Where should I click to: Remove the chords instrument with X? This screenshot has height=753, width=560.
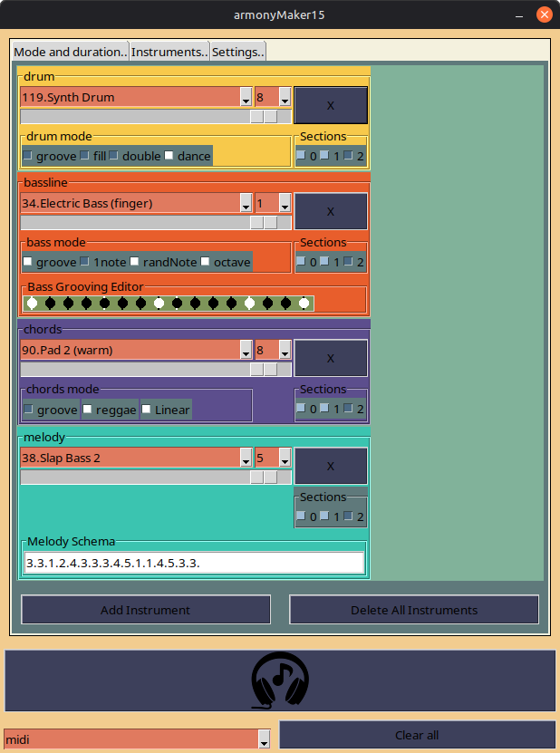(x=331, y=358)
